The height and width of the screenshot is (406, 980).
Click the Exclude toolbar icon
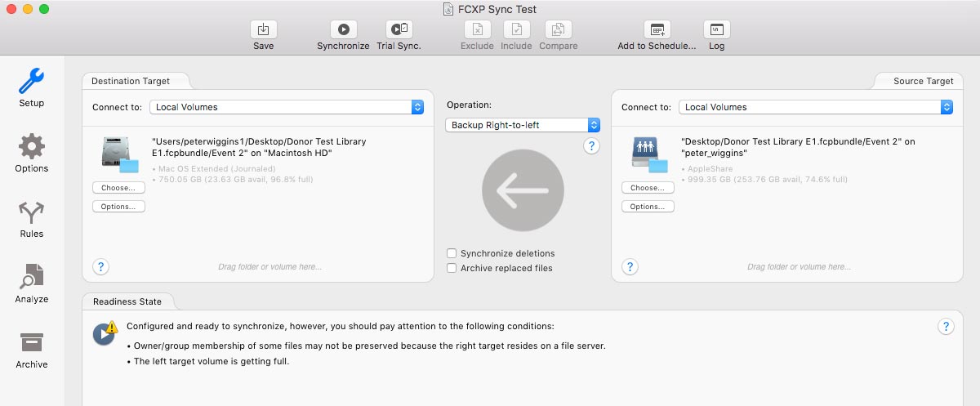click(477, 29)
